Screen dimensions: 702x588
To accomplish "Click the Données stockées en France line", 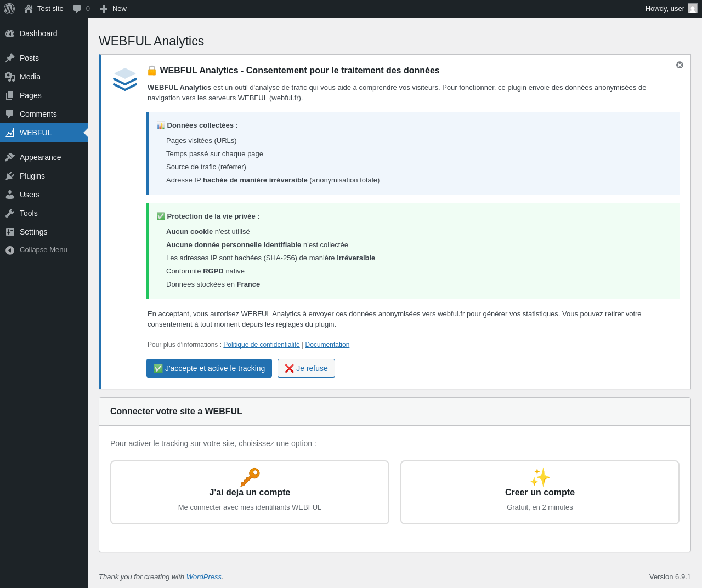I will click(x=213, y=284).
